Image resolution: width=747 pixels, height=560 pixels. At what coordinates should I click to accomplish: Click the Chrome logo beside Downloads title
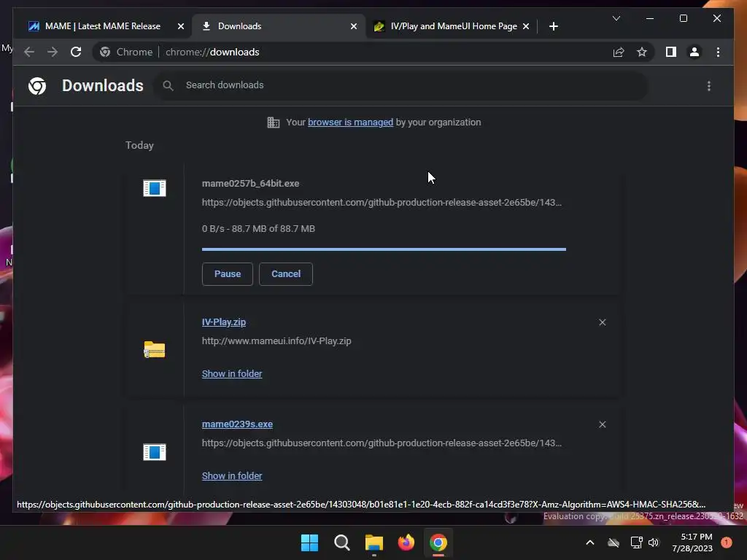(x=37, y=86)
